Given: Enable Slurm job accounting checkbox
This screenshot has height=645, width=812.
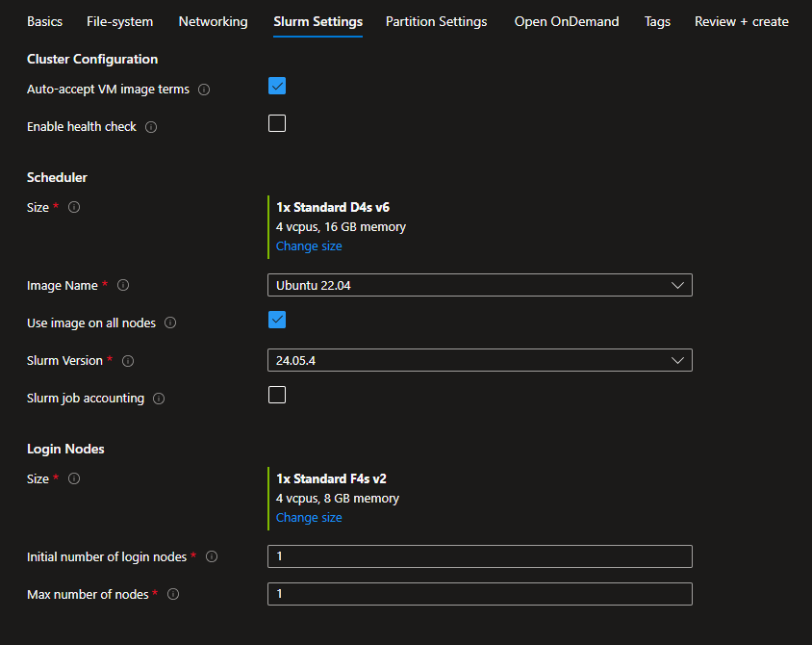Looking at the screenshot, I should (277, 395).
